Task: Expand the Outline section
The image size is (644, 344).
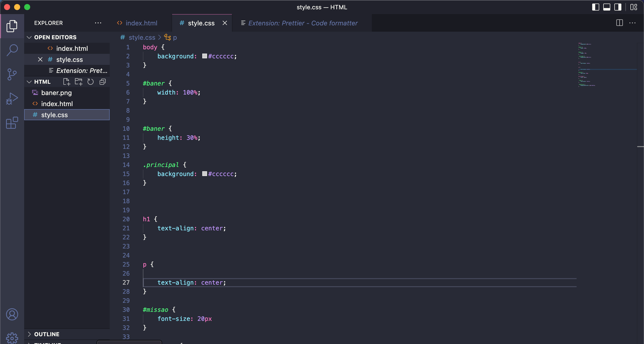Action: pos(67,334)
